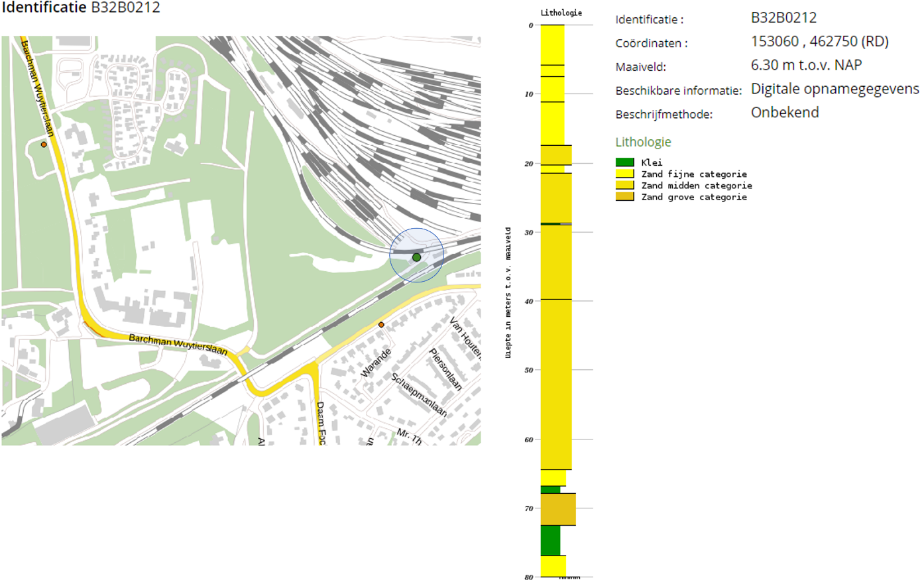
Task: Select the green clay layer near 75 m depth
Action: click(549, 540)
